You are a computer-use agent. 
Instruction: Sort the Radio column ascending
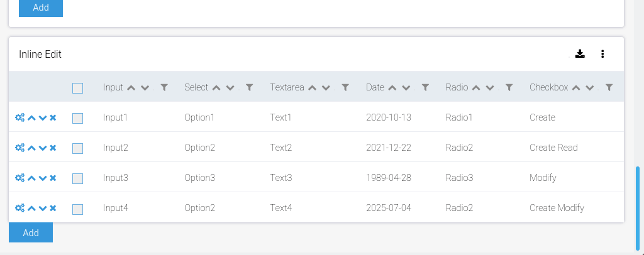tap(476, 88)
